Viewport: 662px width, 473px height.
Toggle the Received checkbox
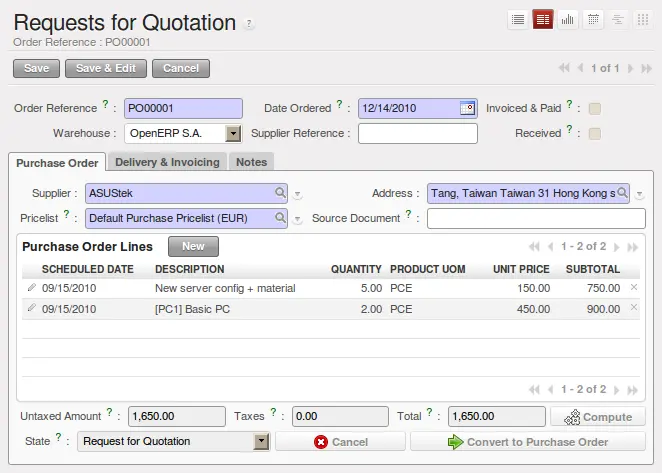594,134
